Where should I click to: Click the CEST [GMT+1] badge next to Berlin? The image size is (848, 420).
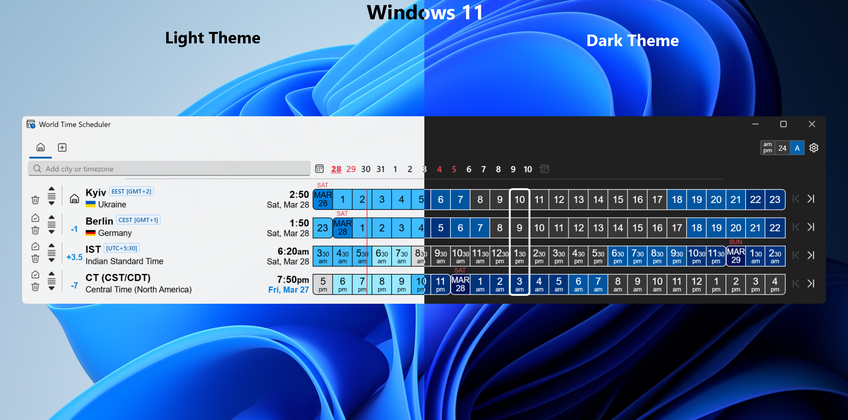coord(138,220)
